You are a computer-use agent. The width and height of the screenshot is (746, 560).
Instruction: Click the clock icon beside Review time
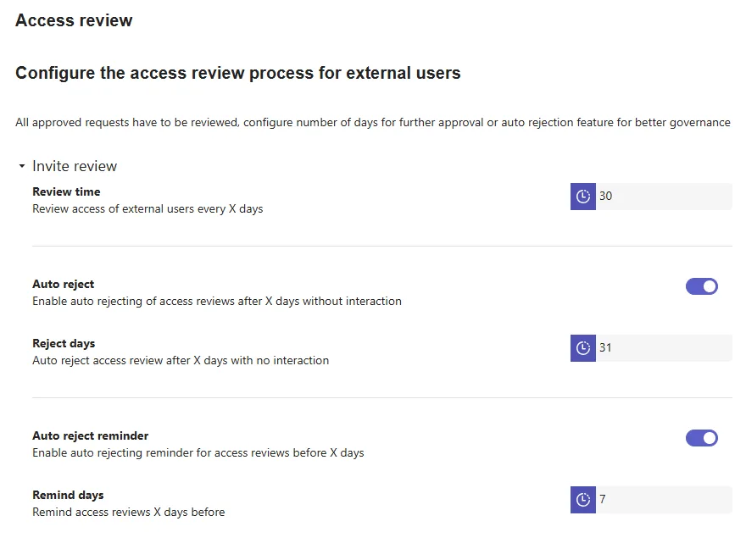point(583,197)
